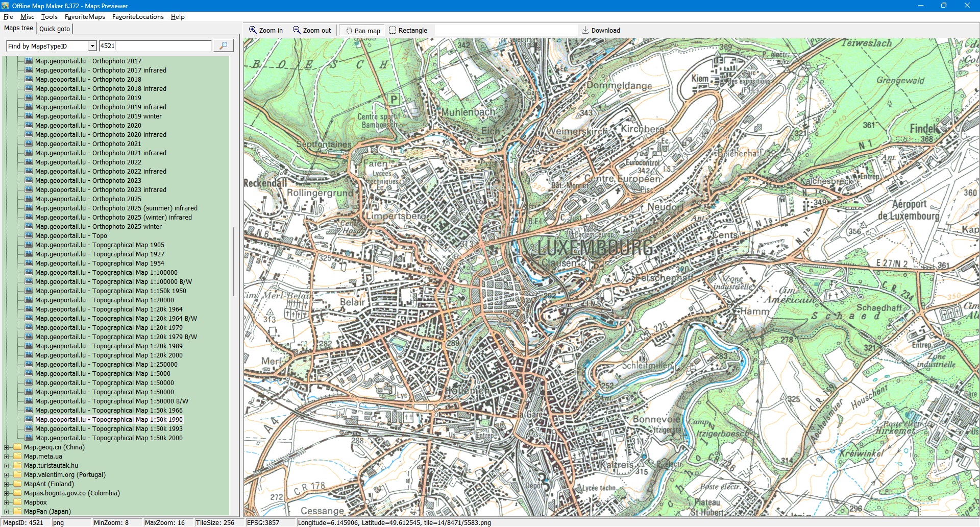Click the Orthophoto 2017 map icon
This screenshot has width=980, height=527.
pos(29,61)
